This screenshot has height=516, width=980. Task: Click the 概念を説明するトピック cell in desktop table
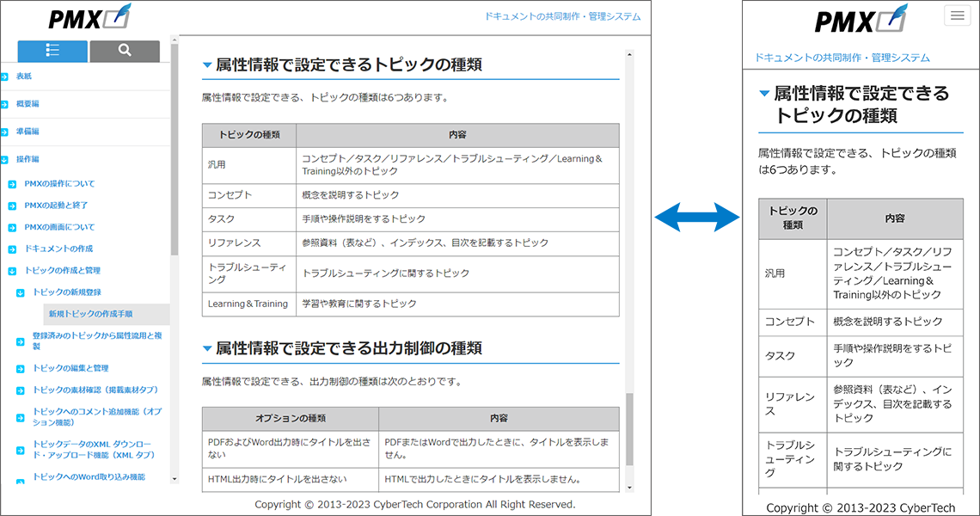(x=457, y=195)
